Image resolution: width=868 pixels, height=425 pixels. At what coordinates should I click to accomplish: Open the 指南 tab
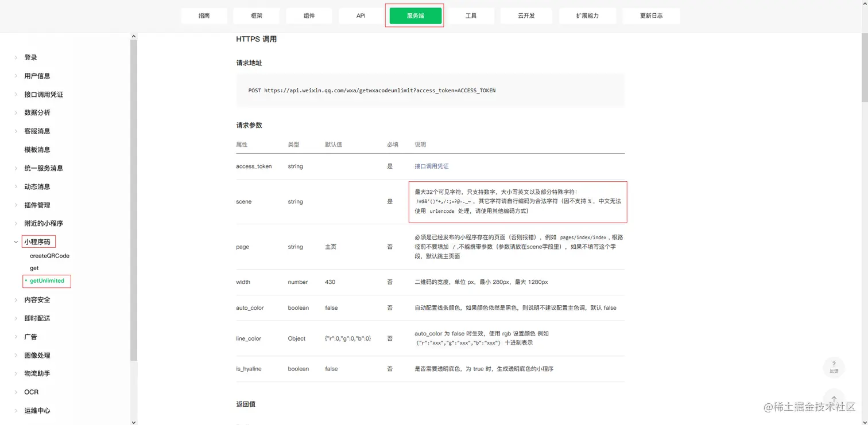[204, 16]
